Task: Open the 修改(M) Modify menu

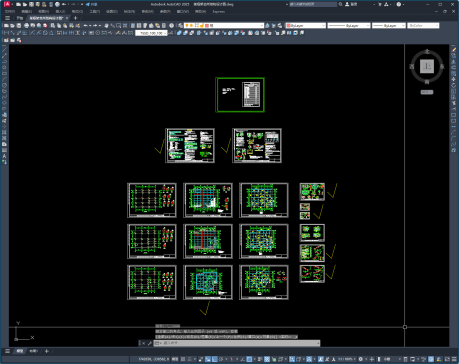Action: point(148,11)
